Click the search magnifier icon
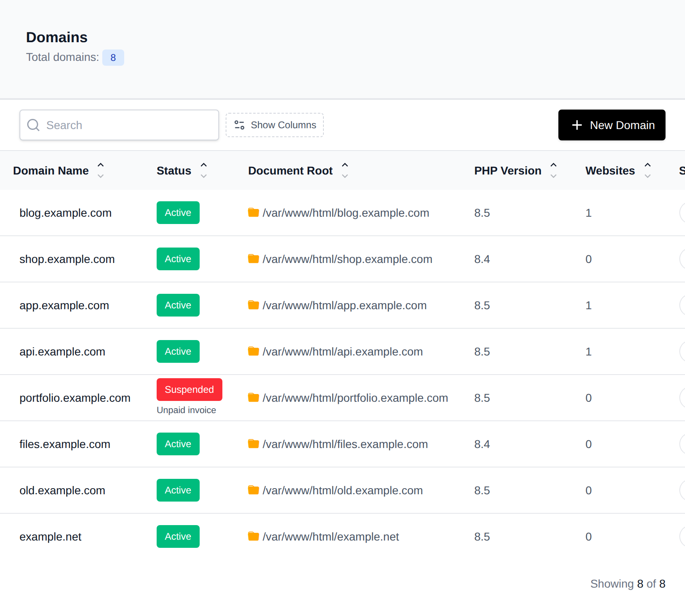This screenshot has width=685, height=616. point(33,125)
